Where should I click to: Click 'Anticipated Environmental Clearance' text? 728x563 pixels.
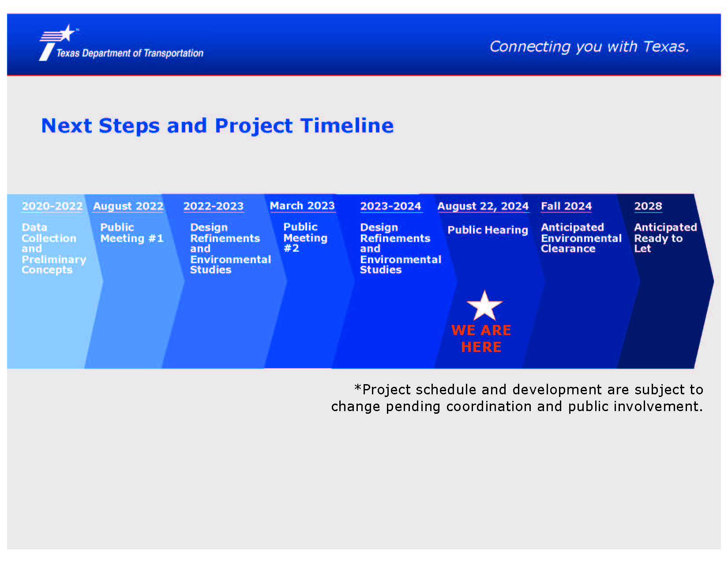pyautogui.click(x=581, y=238)
